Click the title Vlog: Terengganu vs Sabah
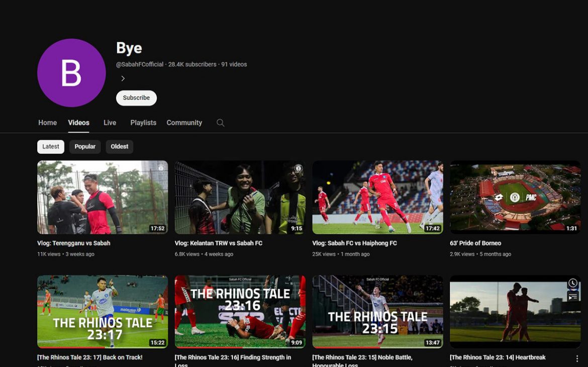Image resolution: width=588 pixels, height=367 pixels. (x=74, y=243)
